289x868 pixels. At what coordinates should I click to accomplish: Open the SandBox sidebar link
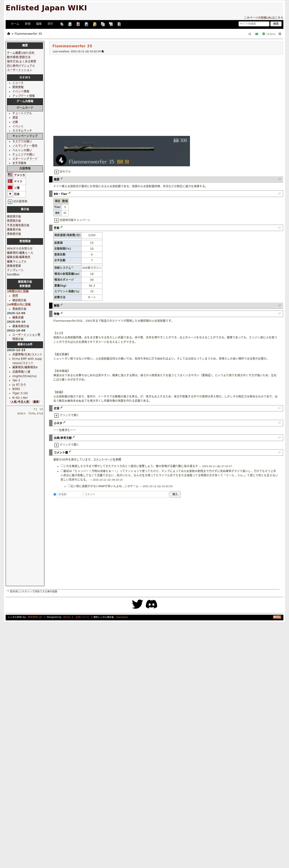tap(14, 275)
